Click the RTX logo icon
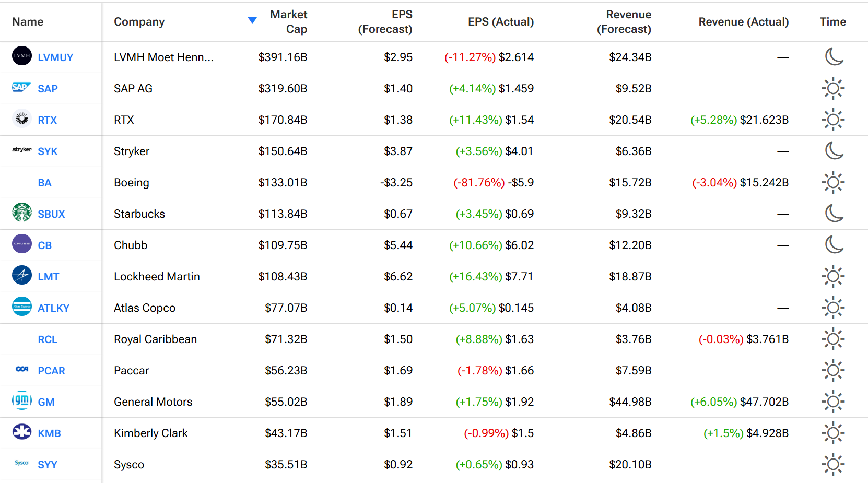868x483 pixels. click(x=22, y=119)
